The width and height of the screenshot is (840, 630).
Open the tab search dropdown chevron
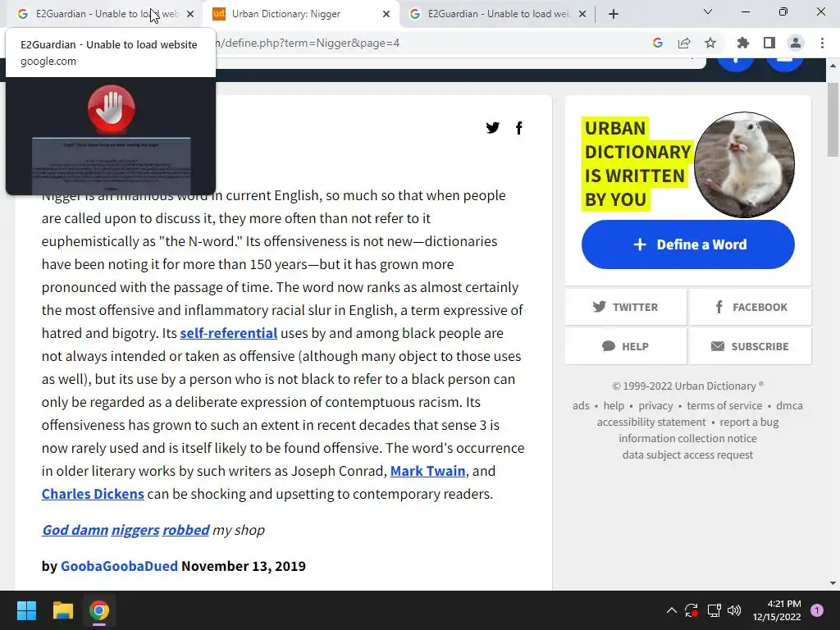(x=708, y=11)
